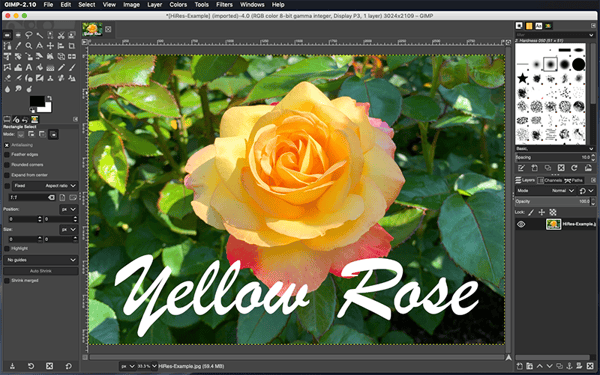600x375 pixels.
Task: Select the Free Select lasso tool
Action: point(29,35)
